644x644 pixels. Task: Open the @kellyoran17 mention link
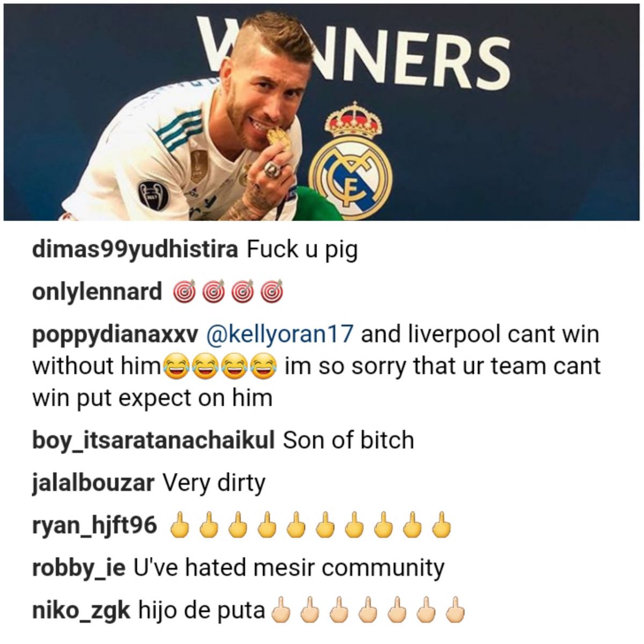click(280, 334)
